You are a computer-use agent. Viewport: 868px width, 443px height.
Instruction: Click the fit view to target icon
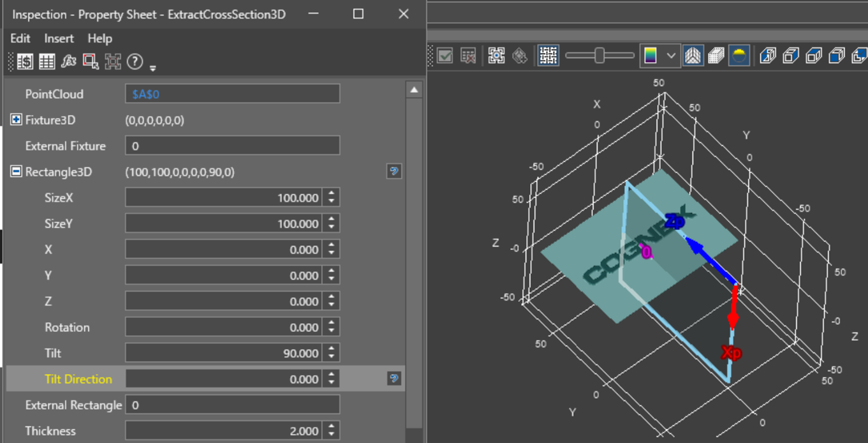point(496,56)
